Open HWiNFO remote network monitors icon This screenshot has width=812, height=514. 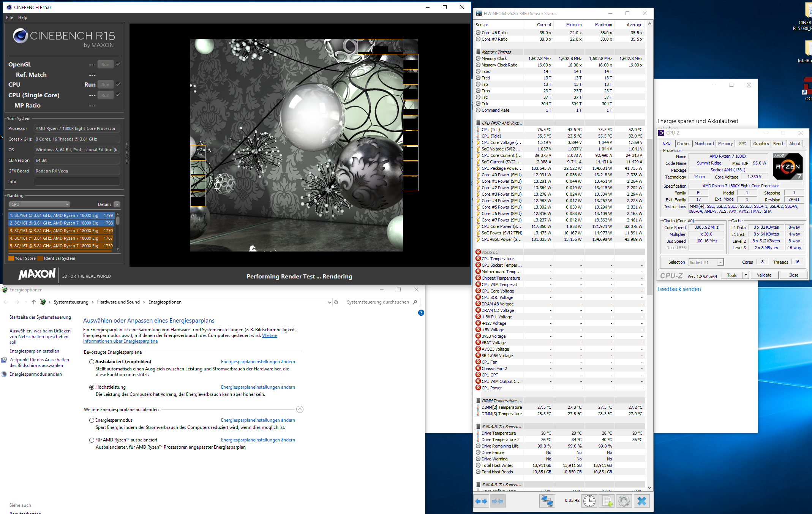click(x=547, y=501)
